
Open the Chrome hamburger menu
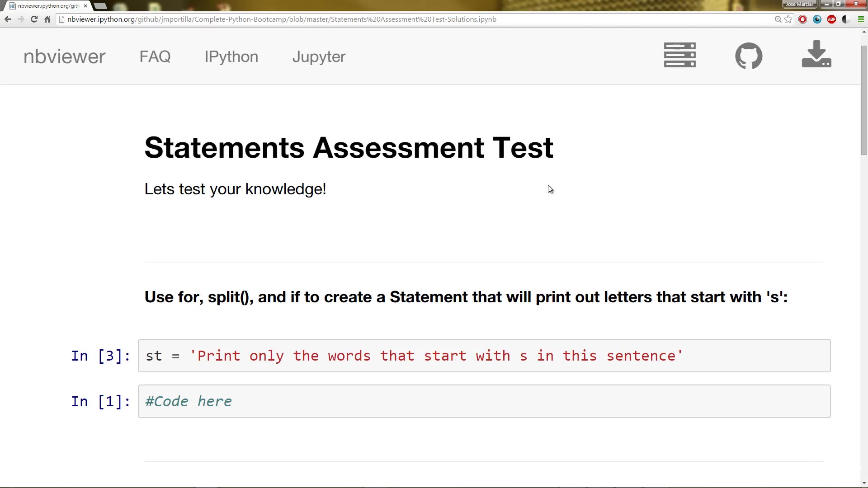point(861,19)
